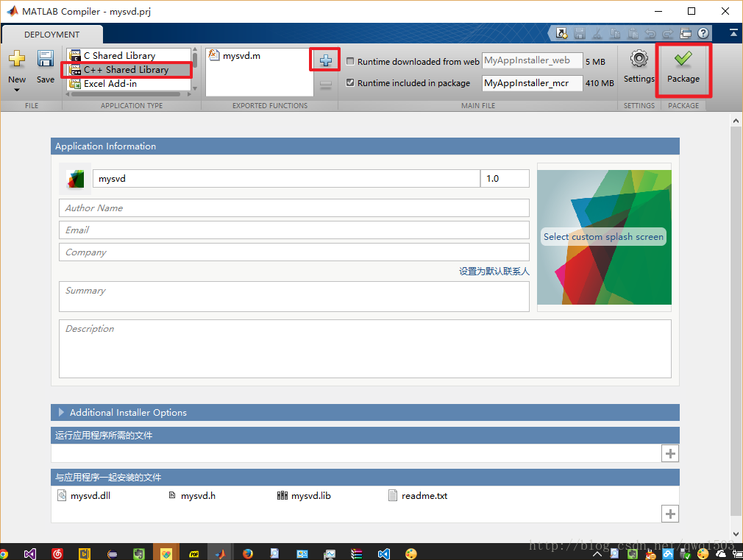The width and height of the screenshot is (743, 560).
Task: Open Visual Studio Code from taskbar
Action: (384, 553)
